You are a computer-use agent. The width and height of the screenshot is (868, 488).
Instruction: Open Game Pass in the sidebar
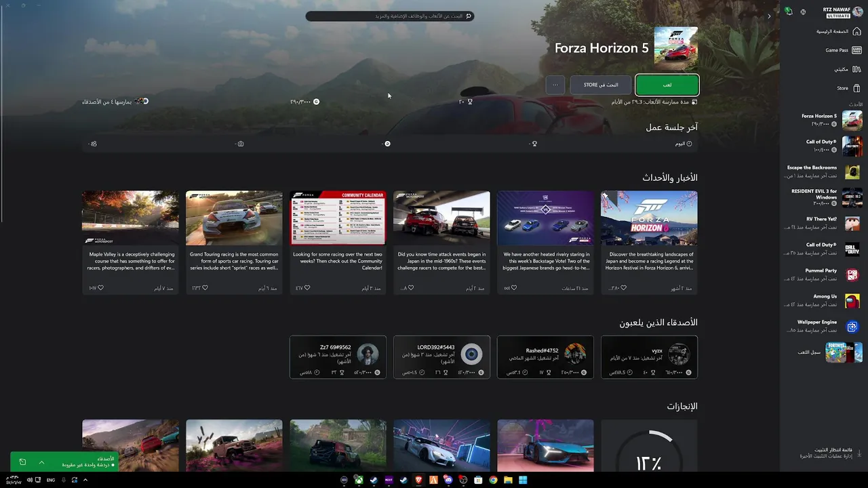pos(843,50)
